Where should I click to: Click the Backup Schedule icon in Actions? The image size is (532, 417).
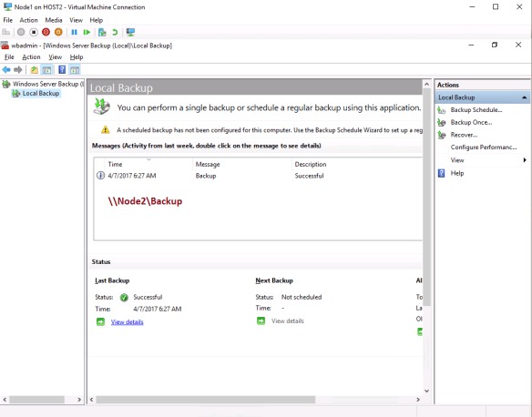click(442, 110)
